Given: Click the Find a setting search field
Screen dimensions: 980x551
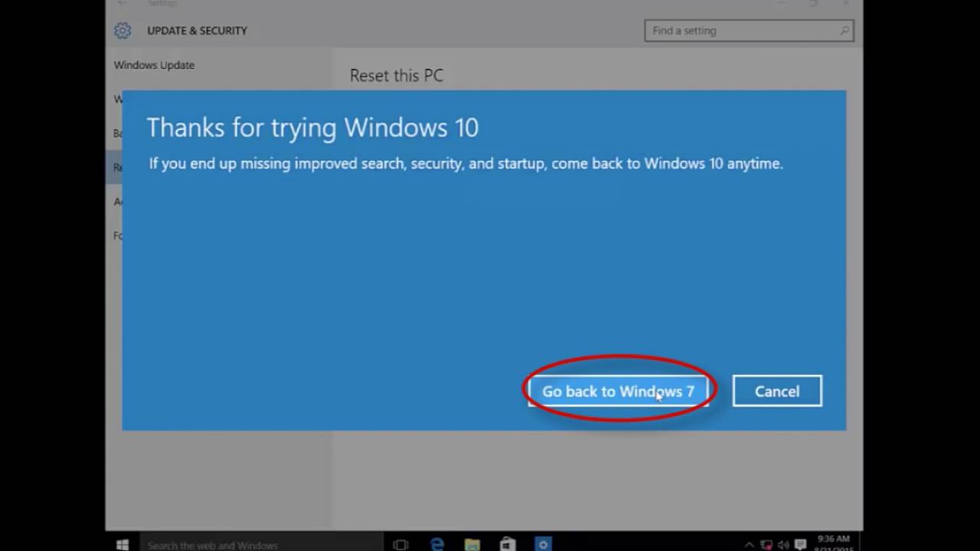Looking at the screenshot, I should click(x=749, y=31).
